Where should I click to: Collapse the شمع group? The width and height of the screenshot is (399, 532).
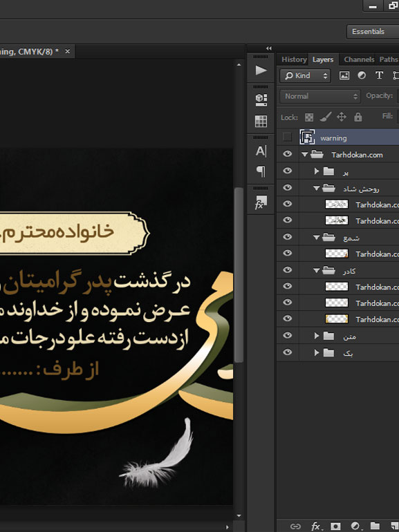point(317,238)
